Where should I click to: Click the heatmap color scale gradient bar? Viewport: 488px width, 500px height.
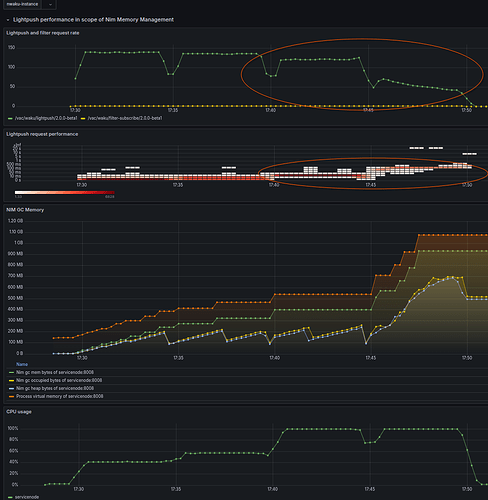tap(64, 192)
